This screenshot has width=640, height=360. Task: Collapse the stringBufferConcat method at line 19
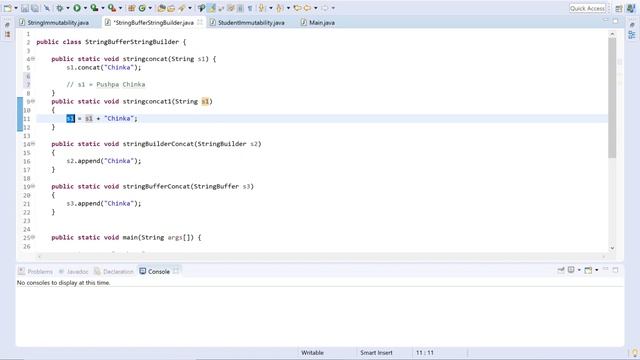[x=33, y=186]
